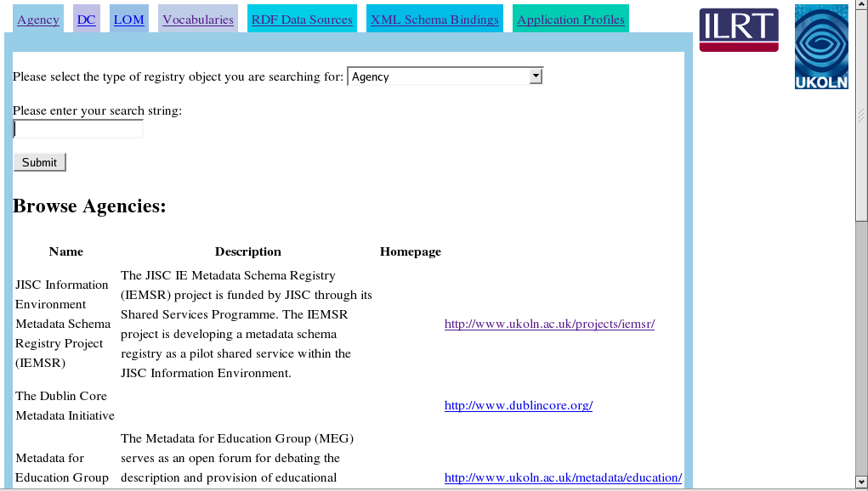Click the vertical scrollbar thumb
Image resolution: width=868 pixels, height=491 pixels.
point(861,115)
